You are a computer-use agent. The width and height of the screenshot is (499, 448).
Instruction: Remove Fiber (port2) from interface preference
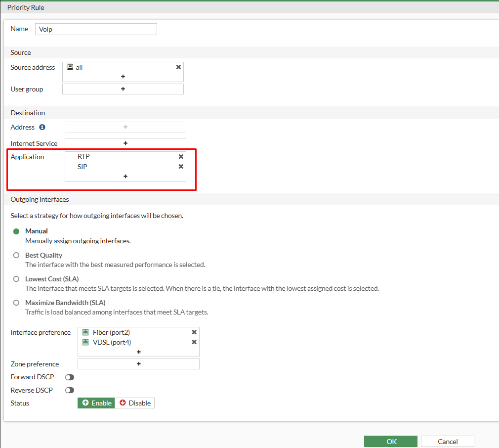[194, 332]
